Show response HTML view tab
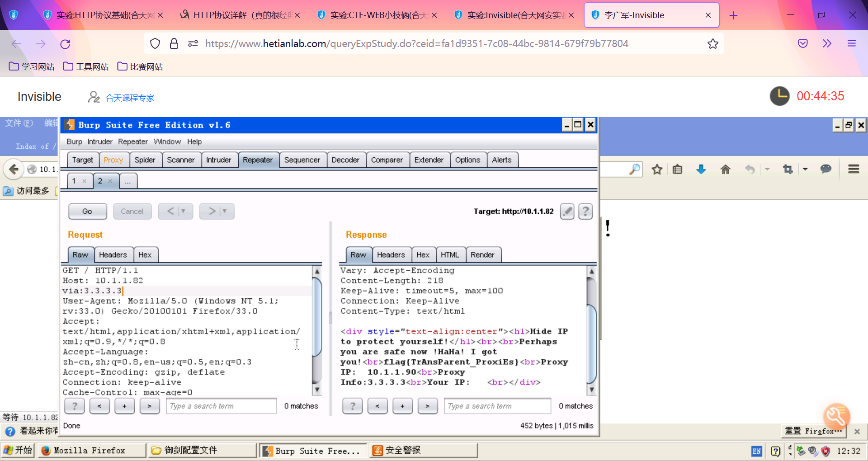 click(450, 255)
